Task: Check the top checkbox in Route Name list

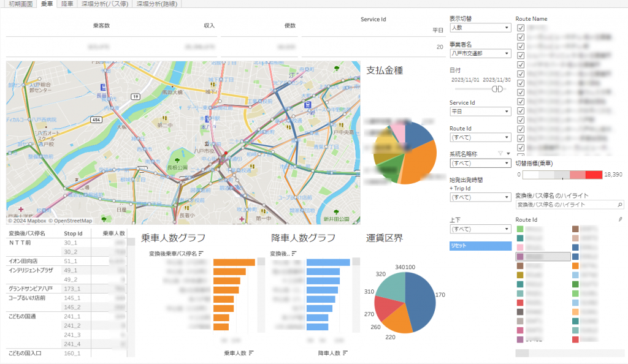Action: pyautogui.click(x=521, y=28)
